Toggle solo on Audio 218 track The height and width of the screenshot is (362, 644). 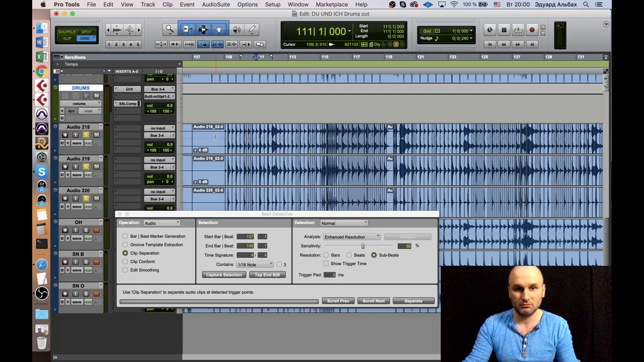[86, 135]
